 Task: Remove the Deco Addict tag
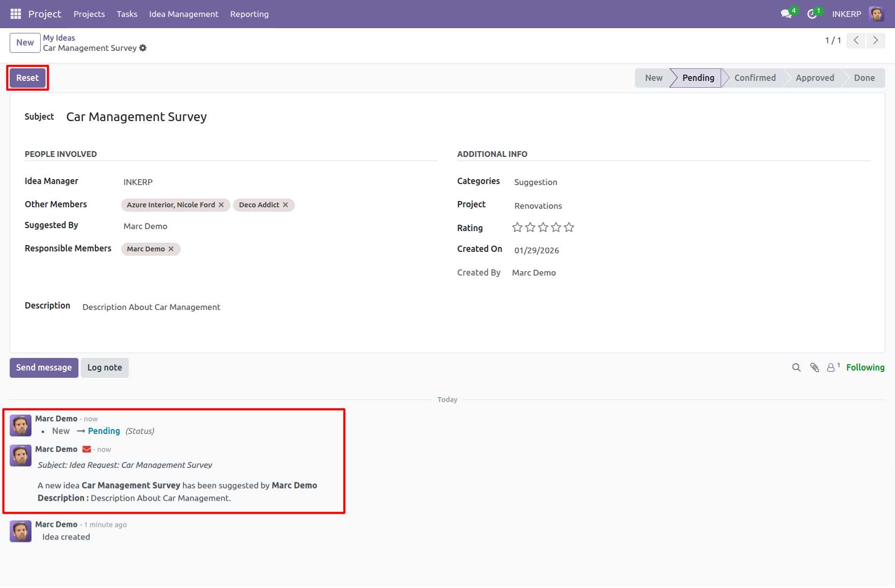[x=286, y=205]
